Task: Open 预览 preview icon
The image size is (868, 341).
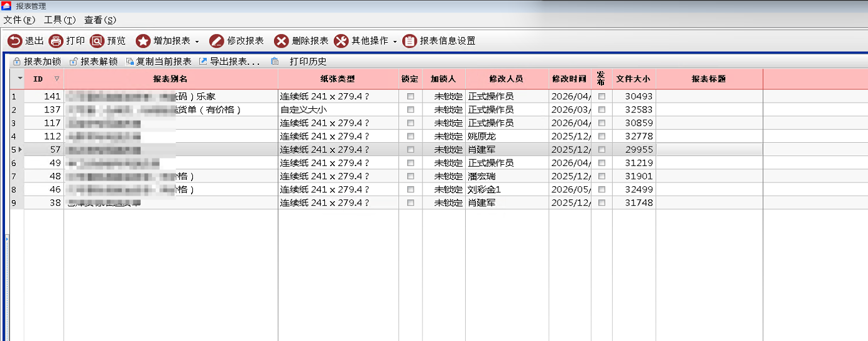Action: (x=97, y=41)
